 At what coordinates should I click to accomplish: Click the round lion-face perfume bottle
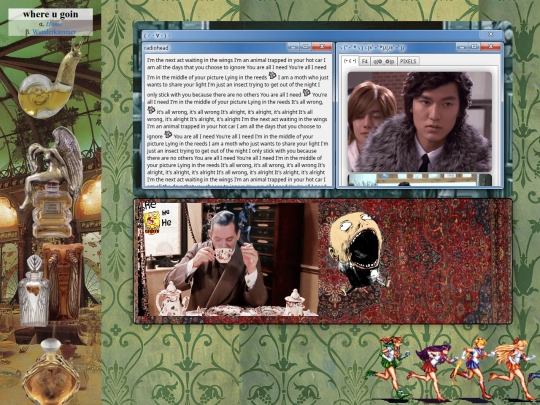pos(52,372)
